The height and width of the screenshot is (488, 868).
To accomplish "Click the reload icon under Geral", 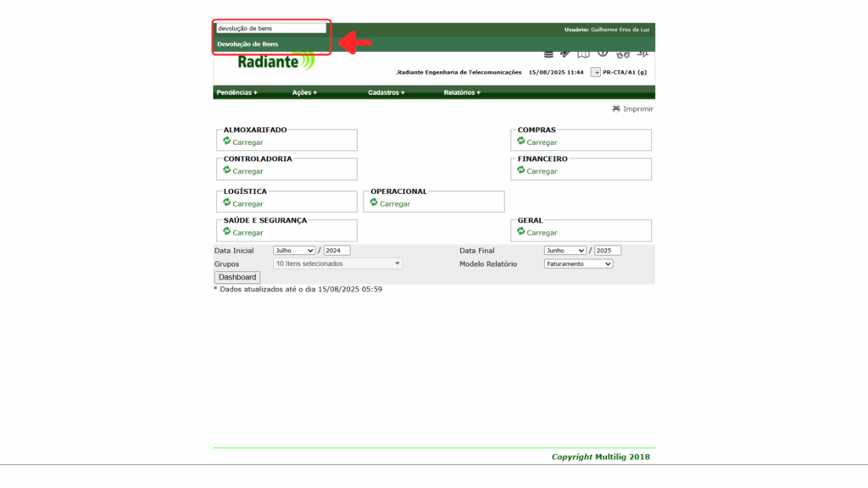I will tap(521, 231).
